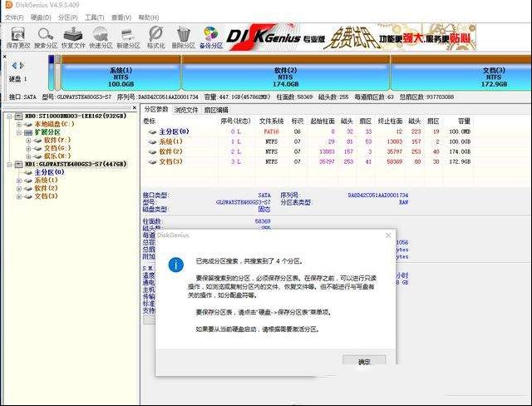Image resolution: width=532 pixels, height=406 pixels.
Task: Click the 容量 column header
Action: (x=464, y=121)
